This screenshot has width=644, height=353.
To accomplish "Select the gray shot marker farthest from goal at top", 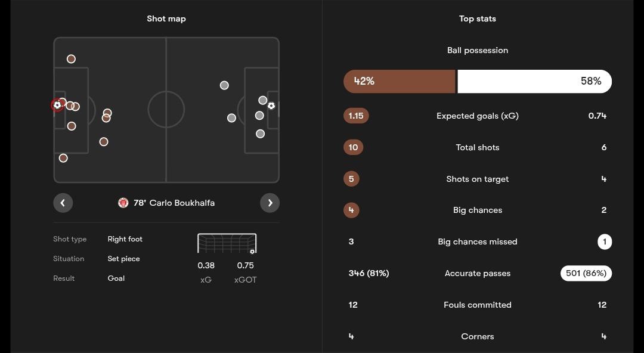I will 224,85.
